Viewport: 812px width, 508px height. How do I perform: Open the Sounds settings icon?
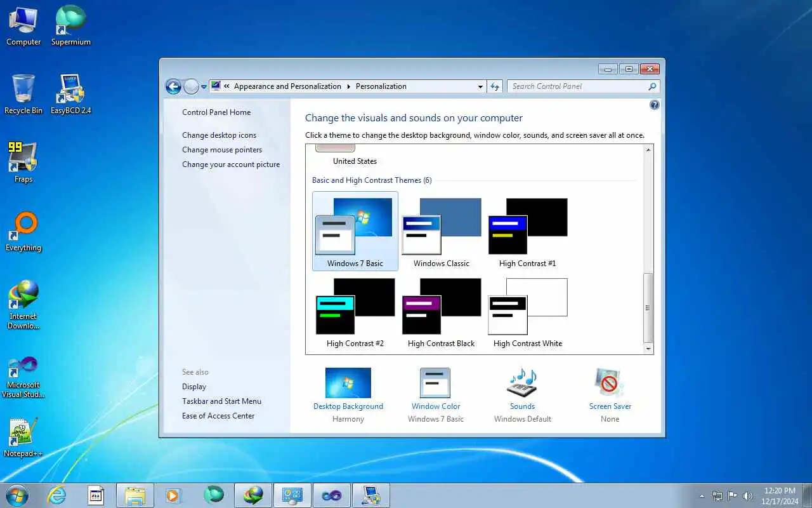point(522,383)
